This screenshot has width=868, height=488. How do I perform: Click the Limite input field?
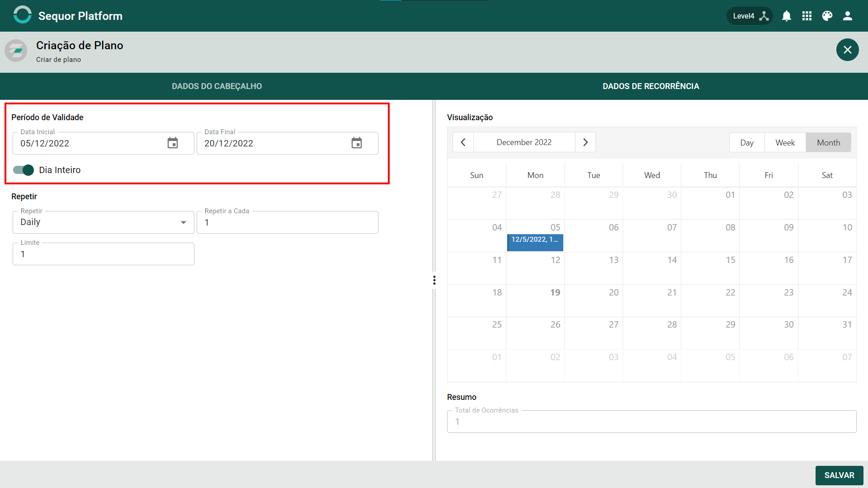click(x=104, y=254)
